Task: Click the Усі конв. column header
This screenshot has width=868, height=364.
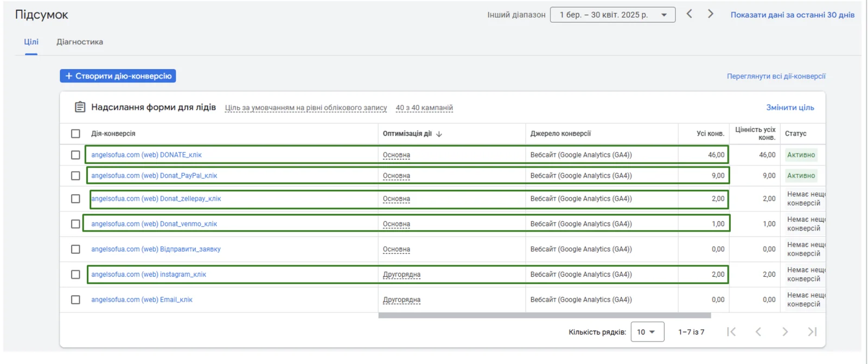Action: 710,133
